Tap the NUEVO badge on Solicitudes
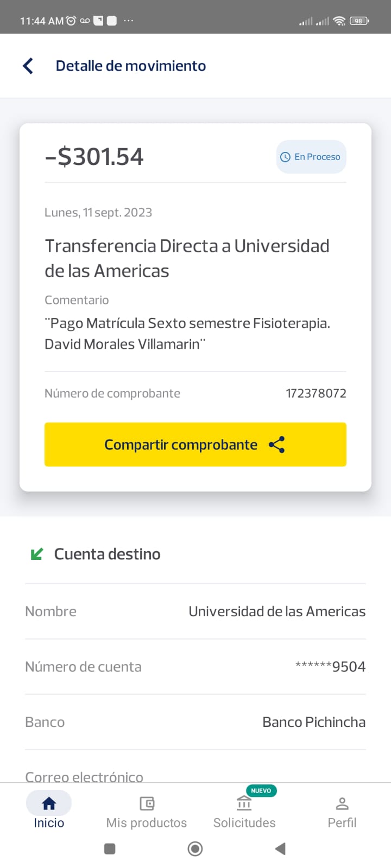Image resolution: width=391 pixels, height=868 pixels. pos(261,790)
